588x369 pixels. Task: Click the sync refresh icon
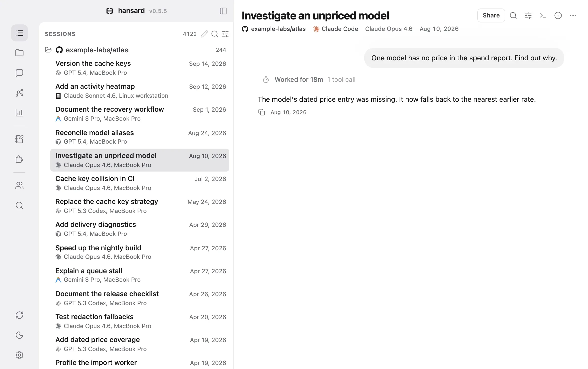coord(19,315)
